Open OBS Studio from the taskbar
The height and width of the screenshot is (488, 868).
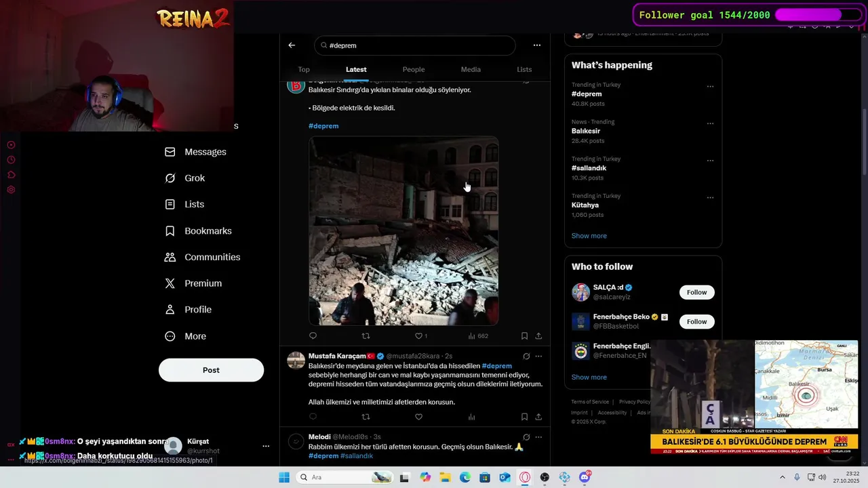pyautogui.click(x=545, y=477)
